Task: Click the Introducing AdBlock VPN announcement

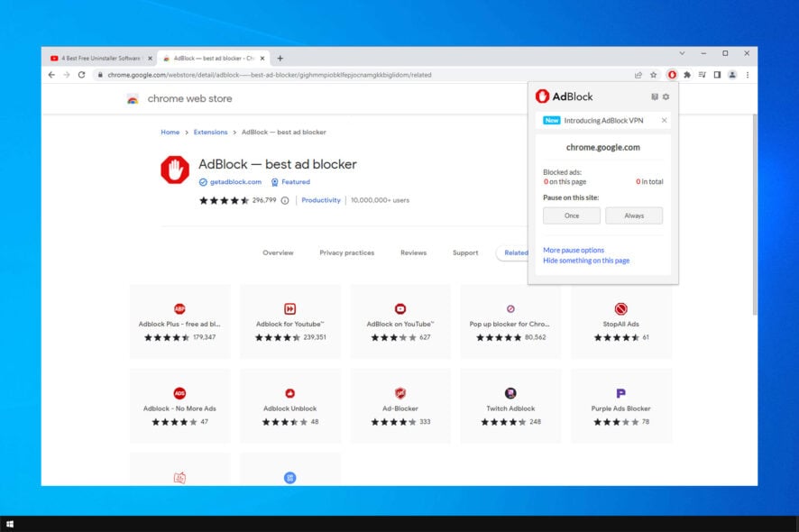Action: (x=603, y=121)
